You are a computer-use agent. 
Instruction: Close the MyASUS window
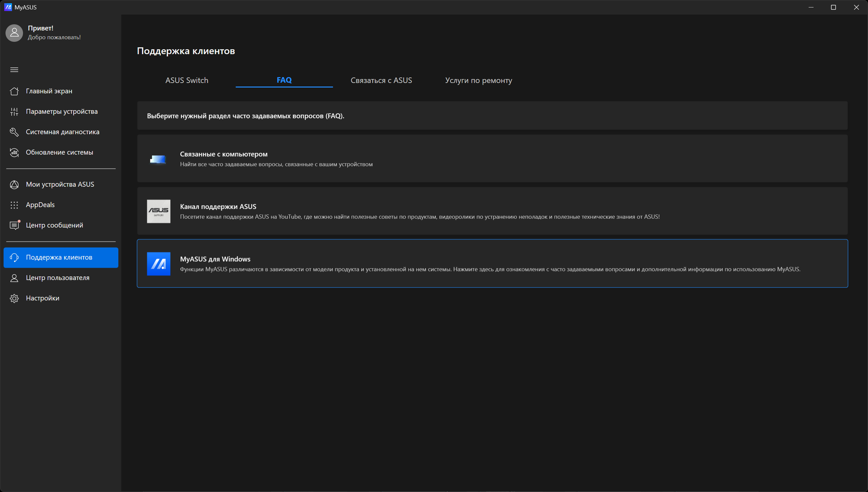[856, 7]
